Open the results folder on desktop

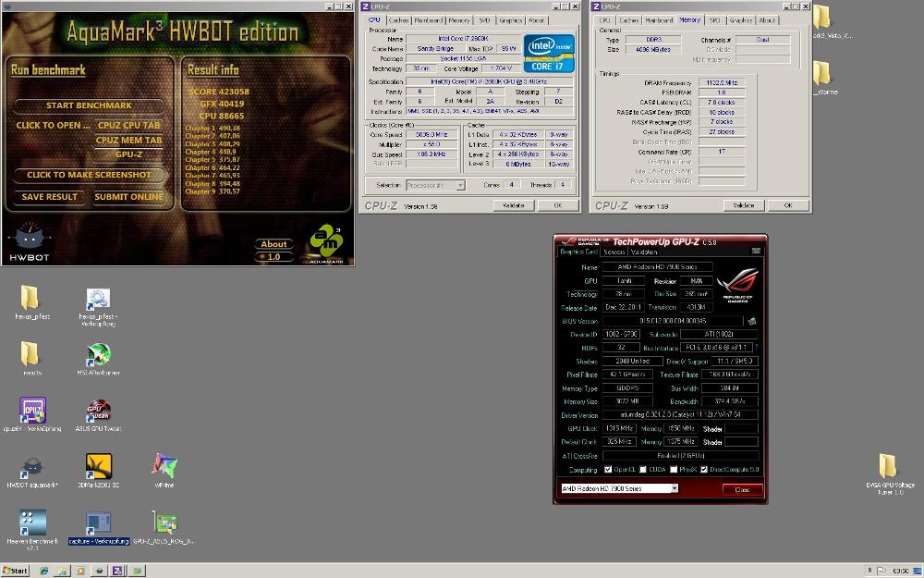[30, 354]
